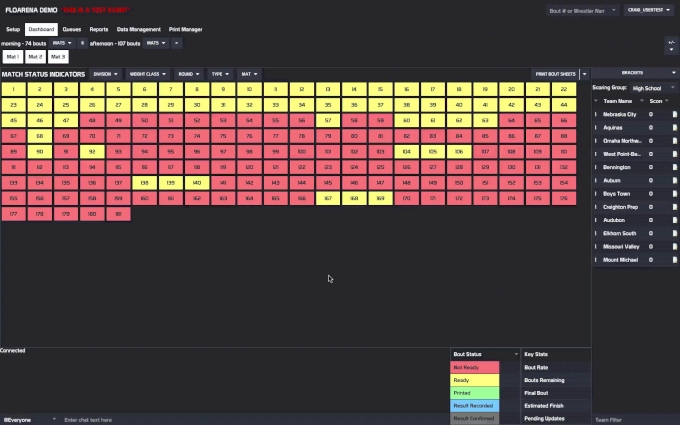This screenshot has height=425, width=680.
Task: Switch to the Queues tab
Action: (x=72, y=29)
